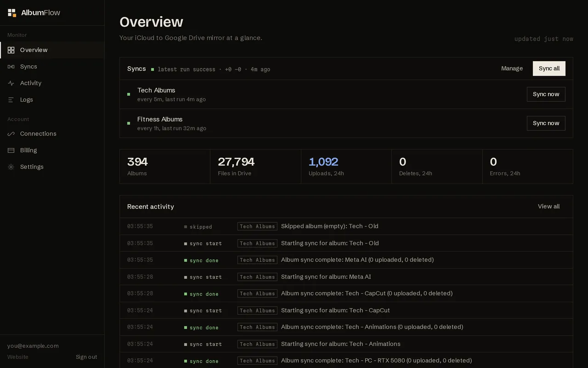Click 'Starting sync for album: Meta AI'
This screenshot has height=368, width=588.
(326, 277)
